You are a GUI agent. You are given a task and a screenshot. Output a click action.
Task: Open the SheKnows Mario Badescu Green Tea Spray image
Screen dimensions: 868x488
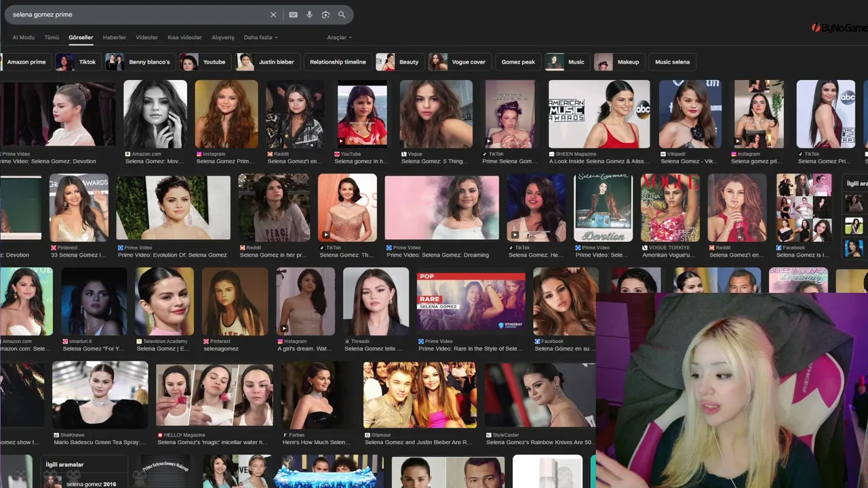click(100, 394)
